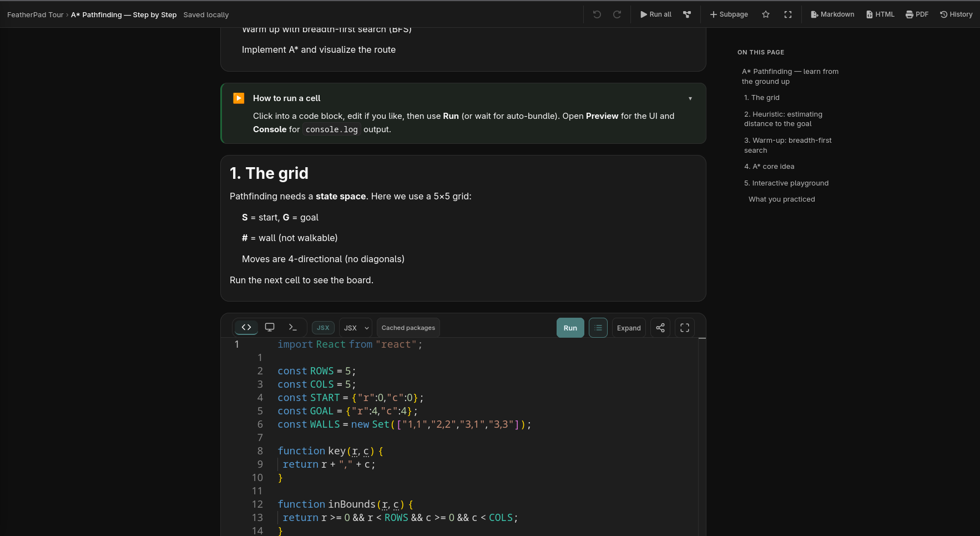Click the JSX language badge
Viewport: 980px width, 536px height.
click(323, 328)
